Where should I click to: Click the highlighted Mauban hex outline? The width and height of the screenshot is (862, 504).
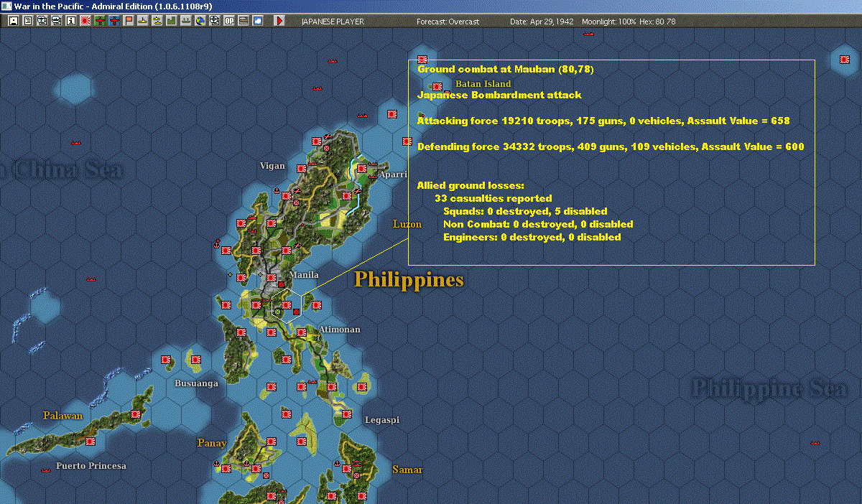point(286,305)
